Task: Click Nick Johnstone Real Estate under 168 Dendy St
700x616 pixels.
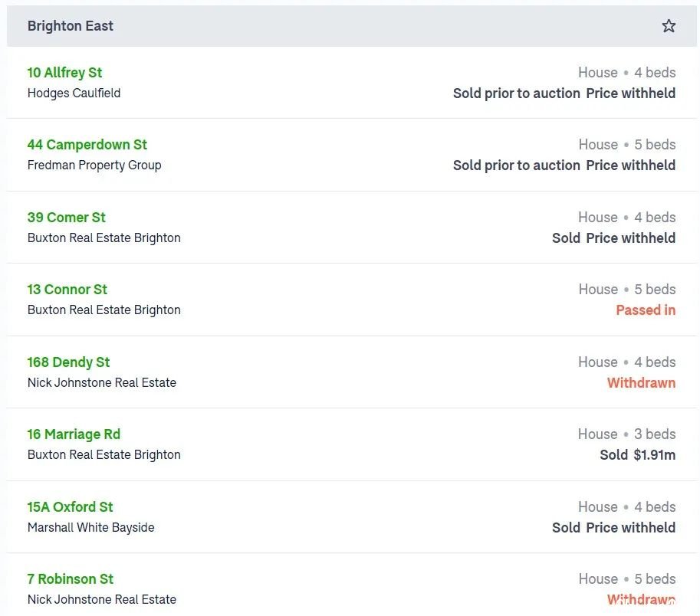Action: (102, 383)
